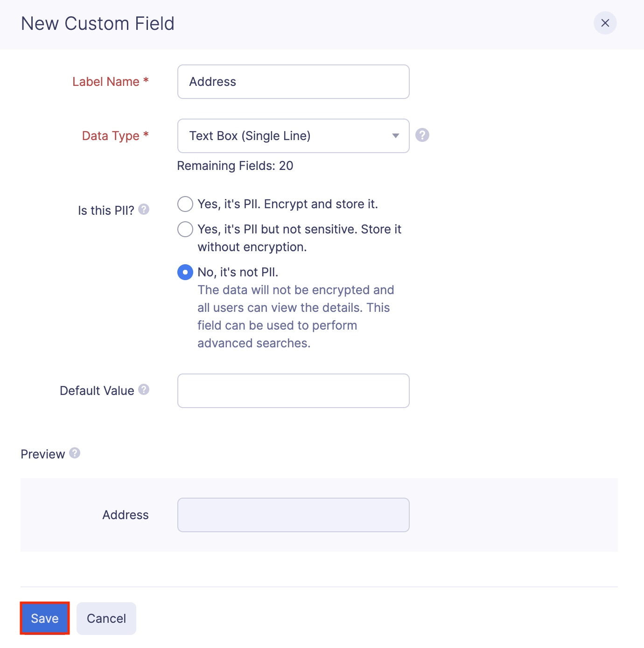The image size is (644, 648).
Task: Select the No, it's not PII option
Action: coord(185,272)
